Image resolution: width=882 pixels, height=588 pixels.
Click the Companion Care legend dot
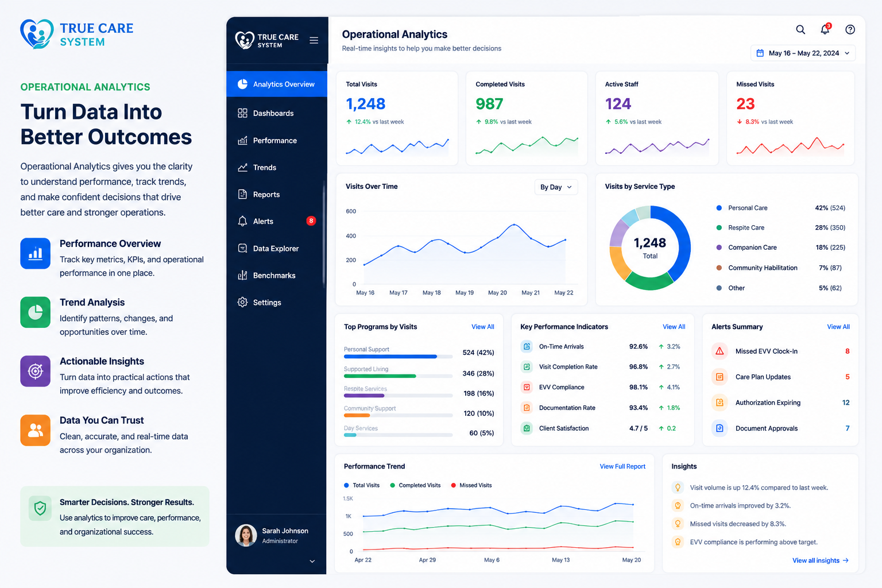click(x=719, y=247)
